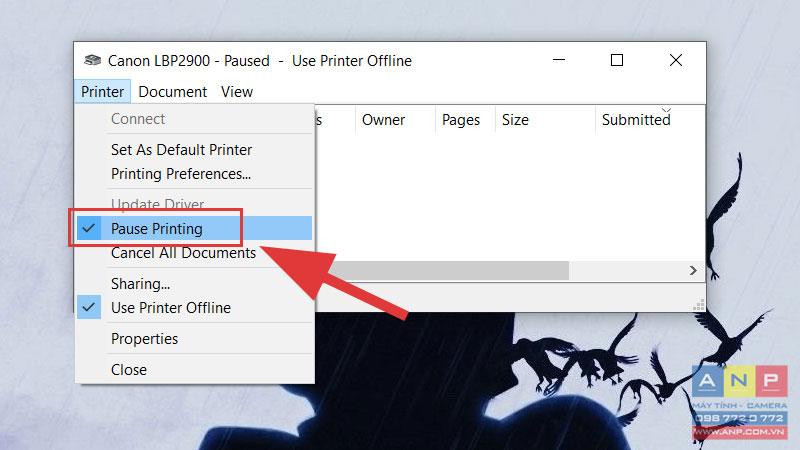Sort queue by Size column
Image resolution: width=800 pixels, height=450 pixels.
pos(545,120)
